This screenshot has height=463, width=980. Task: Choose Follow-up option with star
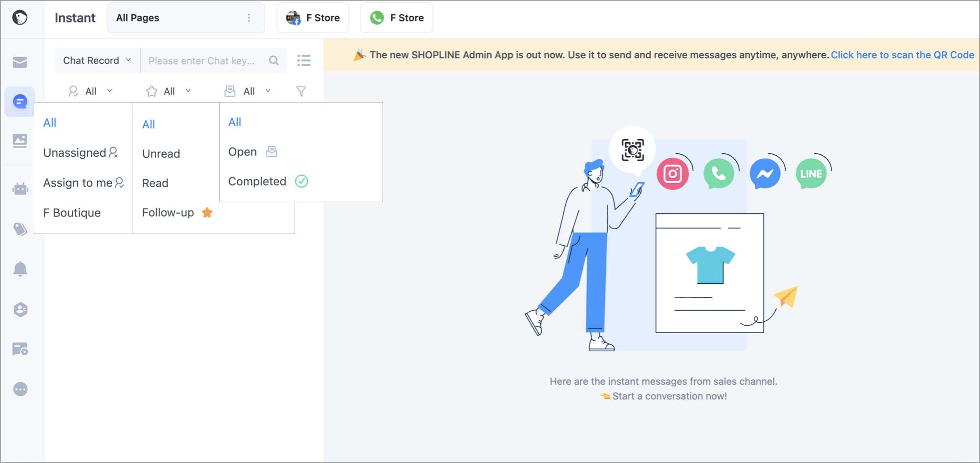pos(177,213)
